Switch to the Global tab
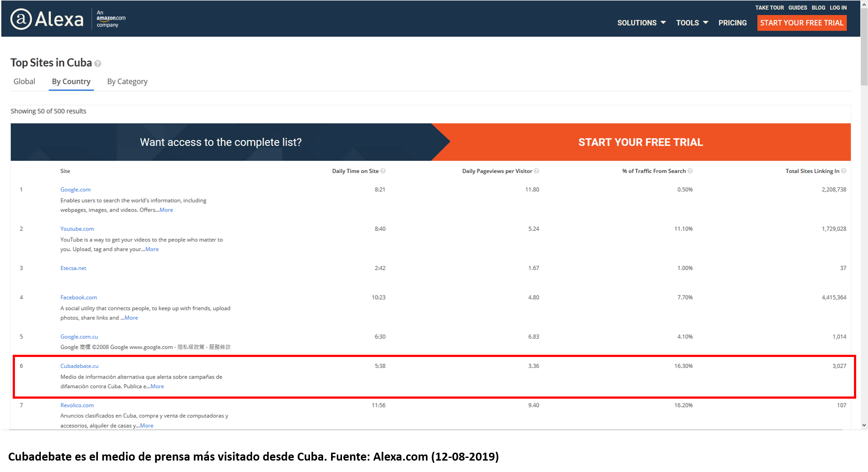The width and height of the screenshot is (868, 472). pos(24,82)
